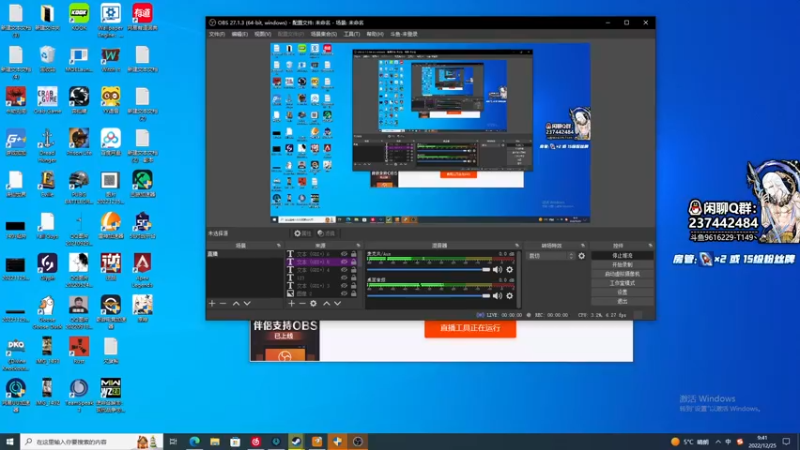Toggle visibility of 图像 2 source

tap(344, 294)
